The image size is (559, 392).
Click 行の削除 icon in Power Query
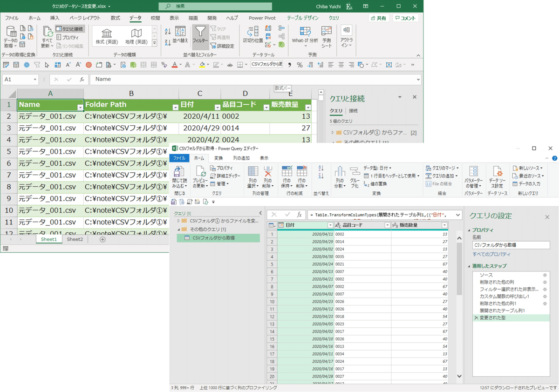coord(301,177)
